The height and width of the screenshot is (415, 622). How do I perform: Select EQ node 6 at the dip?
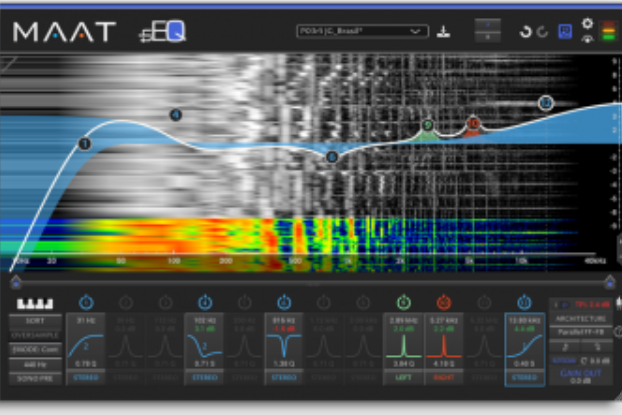(x=332, y=157)
